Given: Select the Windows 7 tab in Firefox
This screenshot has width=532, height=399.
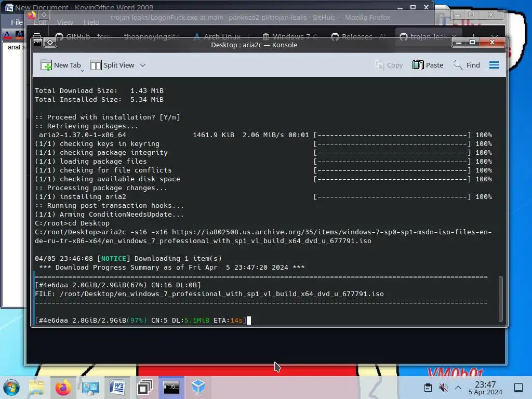Looking at the screenshot, I should (x=290, y=36).
